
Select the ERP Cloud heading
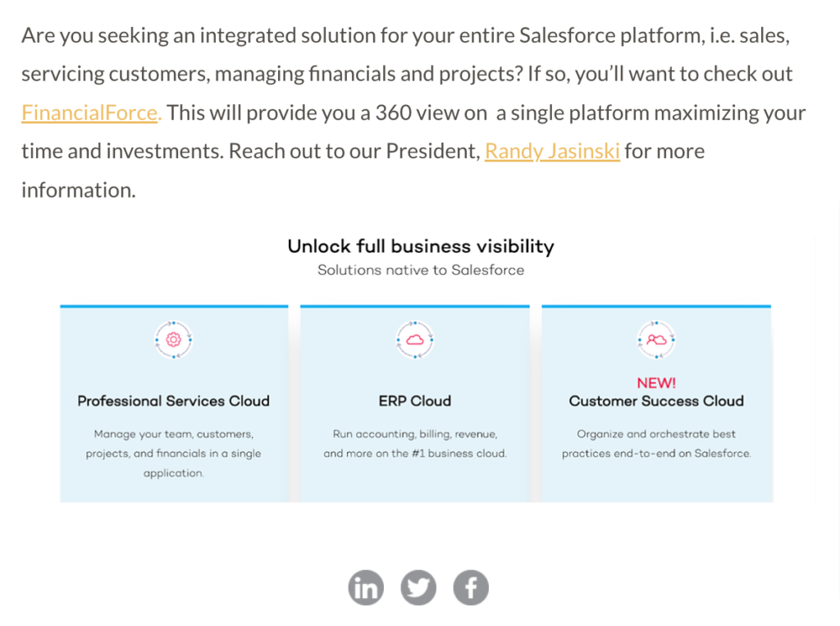tap(415, 401)
